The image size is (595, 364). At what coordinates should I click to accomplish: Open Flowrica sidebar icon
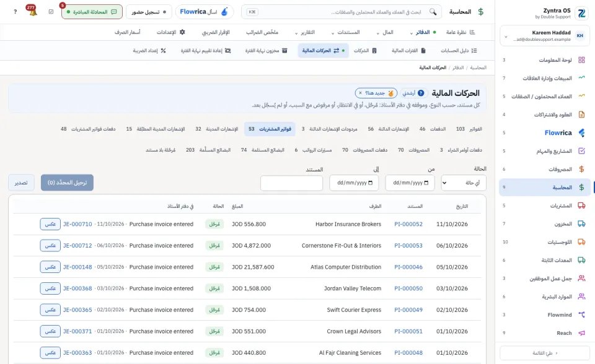click(x=581, y=132)
